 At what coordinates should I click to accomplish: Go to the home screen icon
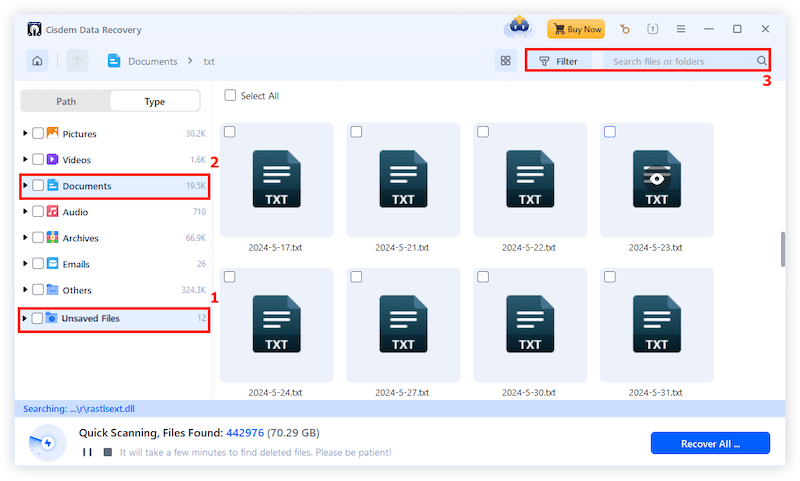(37, 61)
